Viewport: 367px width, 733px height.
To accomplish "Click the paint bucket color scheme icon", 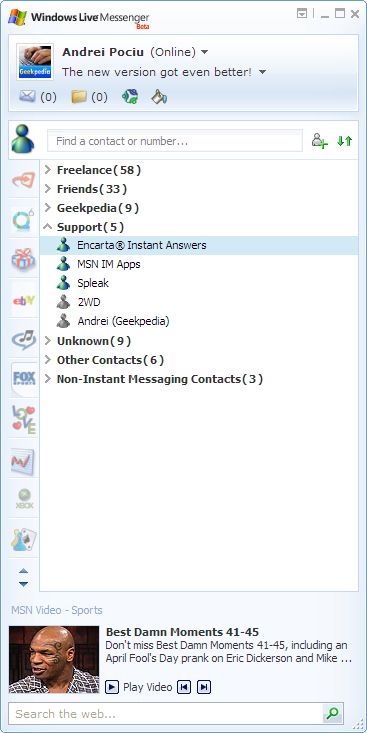I will tap(159, 97).
